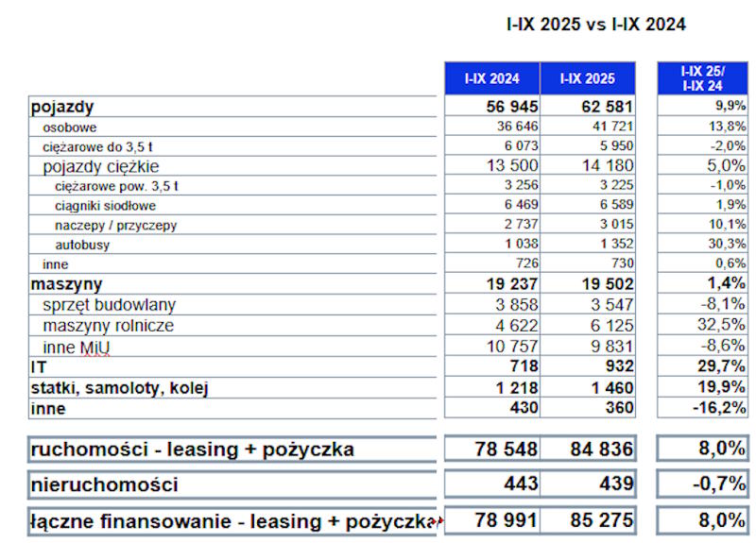The height and width of the screenshot is (543, 756).
Task: Click the maszyny rolnicze row label
Action: 108,326
